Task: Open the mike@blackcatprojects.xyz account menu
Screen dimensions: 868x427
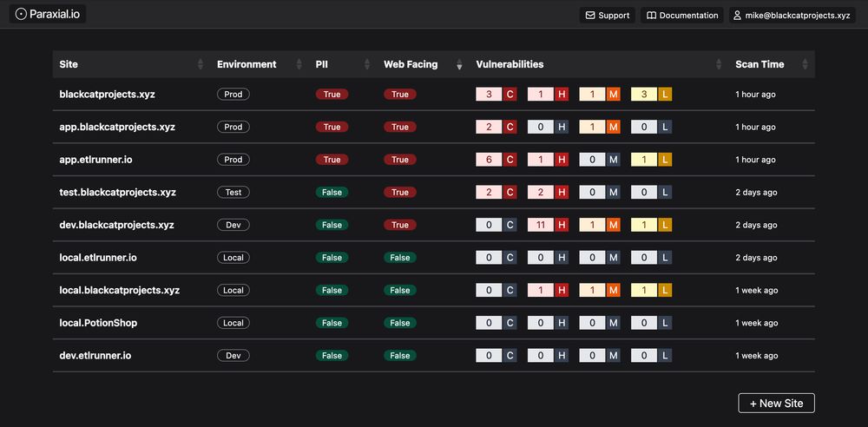Action: [x=792, y=16]
